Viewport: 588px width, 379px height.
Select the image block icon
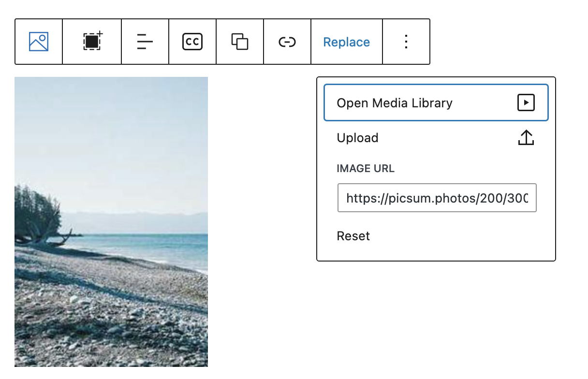point(38,42)
